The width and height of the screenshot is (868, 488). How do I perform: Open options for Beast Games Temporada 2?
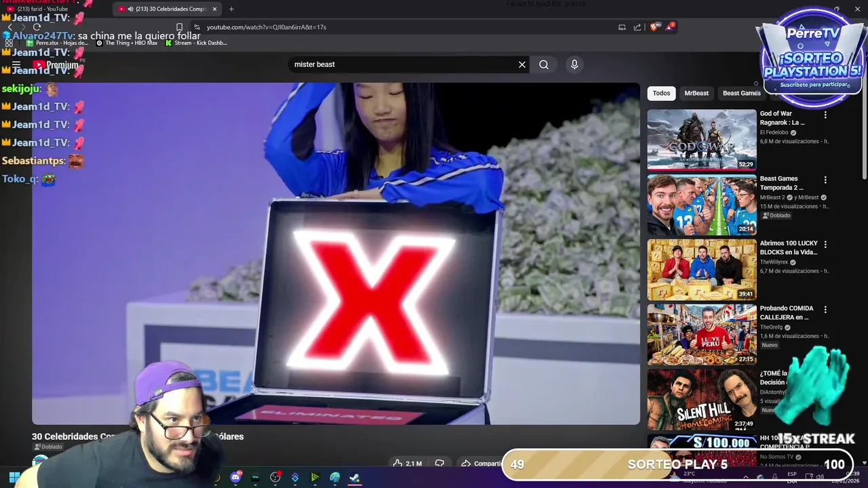pos(825,180)
